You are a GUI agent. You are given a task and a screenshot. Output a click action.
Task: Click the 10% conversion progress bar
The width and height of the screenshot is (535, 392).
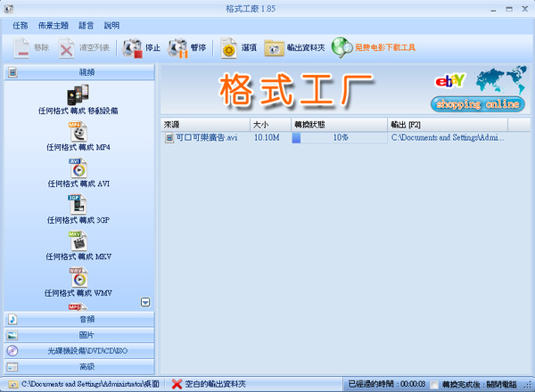340,138
